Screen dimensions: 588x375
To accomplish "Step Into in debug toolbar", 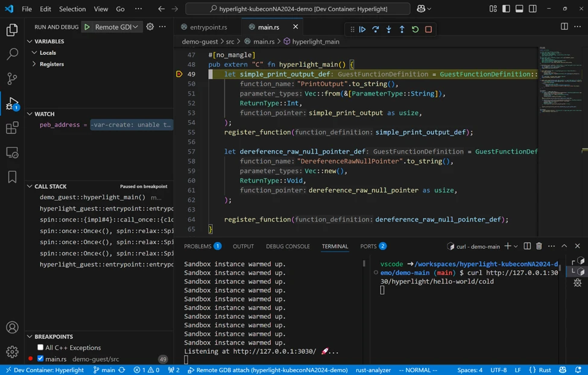I will click(389, 30).
